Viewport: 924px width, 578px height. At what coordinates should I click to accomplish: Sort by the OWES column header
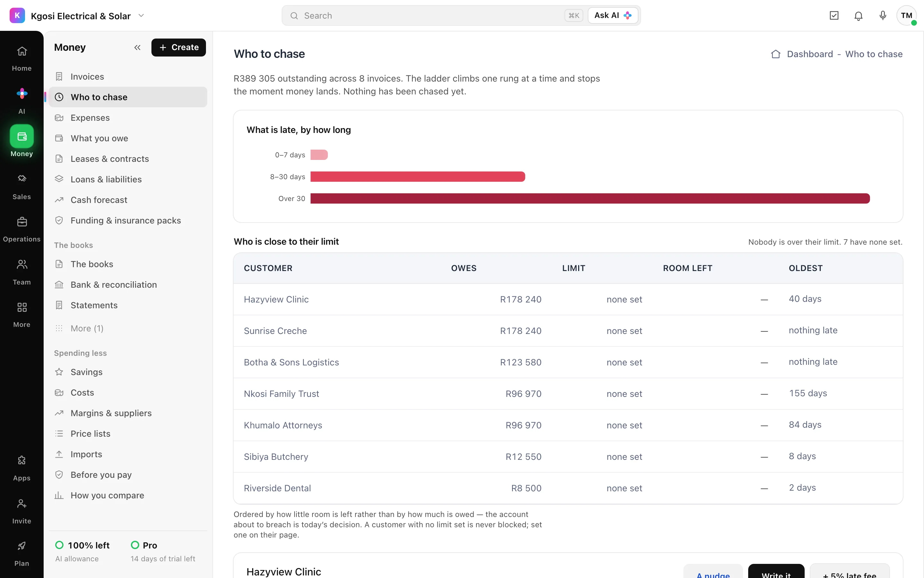pyautogui.click(x=464, y=268)
